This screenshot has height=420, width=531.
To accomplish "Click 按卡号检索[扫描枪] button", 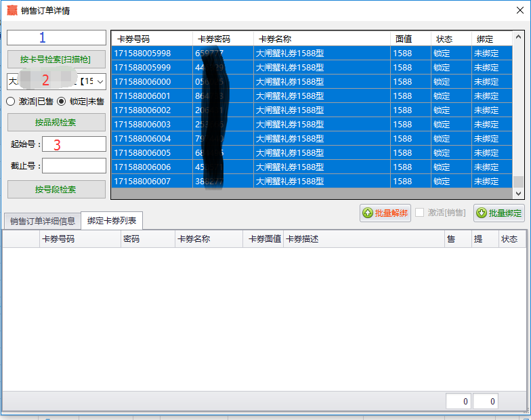I will click(56, 60).
